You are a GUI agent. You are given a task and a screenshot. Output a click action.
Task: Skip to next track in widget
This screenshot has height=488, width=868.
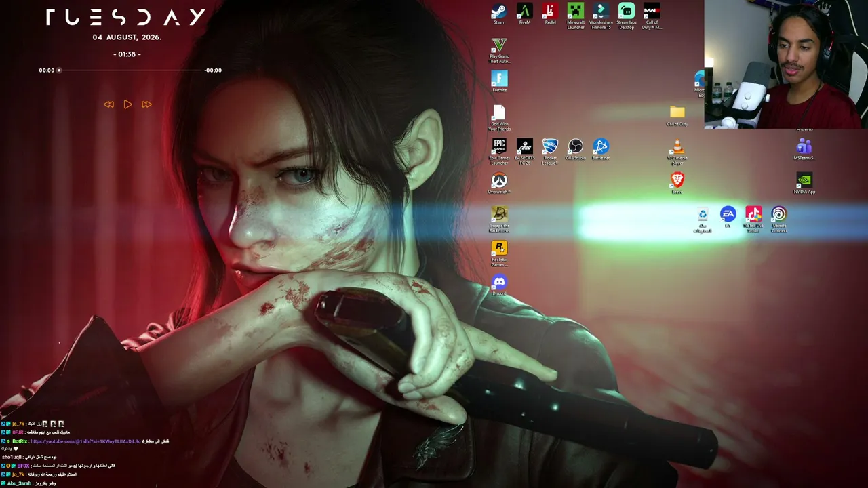pyautogui.click(x=146, y=104)
